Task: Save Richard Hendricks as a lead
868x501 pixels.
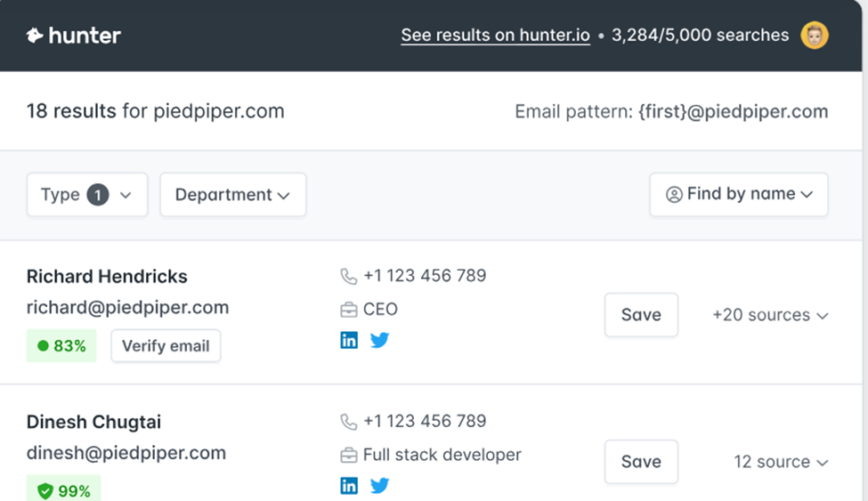Action: click(641, 315)
